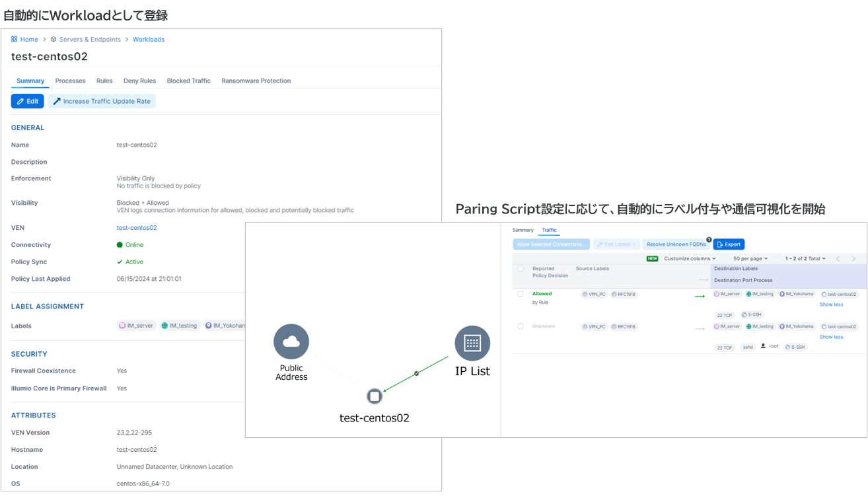Open the 50 per page dropdown

click(x=750, y=259)
